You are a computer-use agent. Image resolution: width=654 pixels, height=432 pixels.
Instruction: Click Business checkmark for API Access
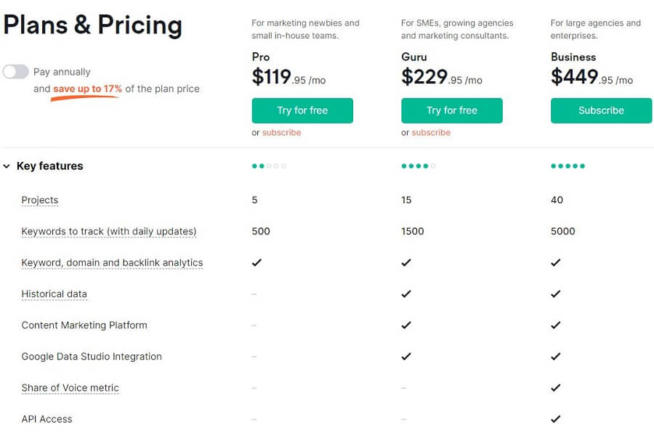556,419
